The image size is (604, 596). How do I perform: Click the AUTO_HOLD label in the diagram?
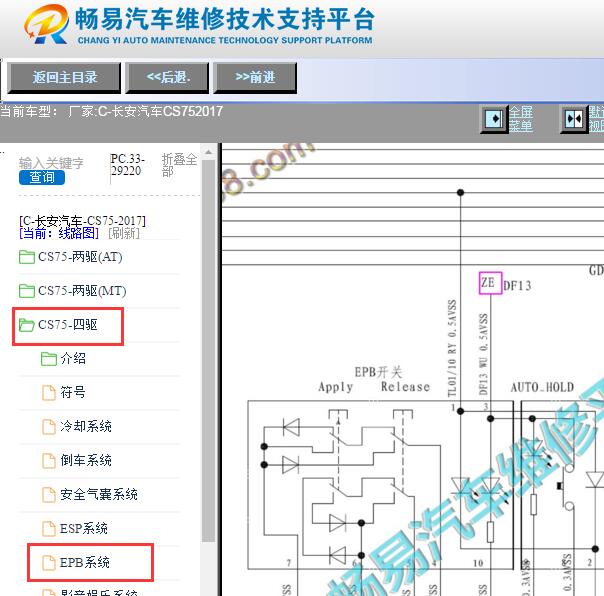coord(542,387)
